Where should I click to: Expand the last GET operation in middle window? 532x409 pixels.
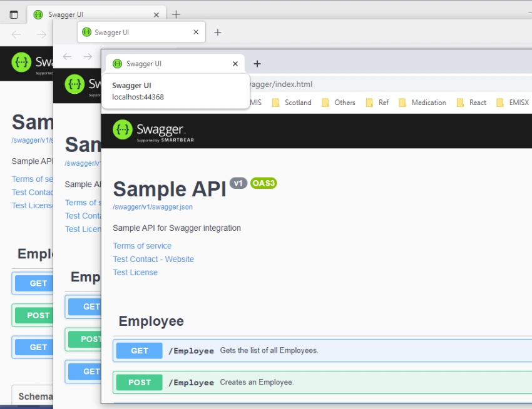pyautogui.click(x=83, y=371)
